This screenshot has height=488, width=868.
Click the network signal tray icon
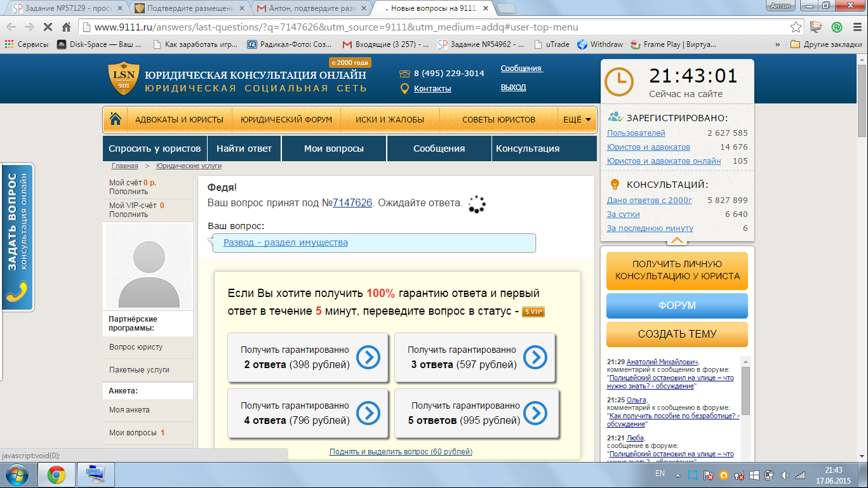click(x=801, y=475)
